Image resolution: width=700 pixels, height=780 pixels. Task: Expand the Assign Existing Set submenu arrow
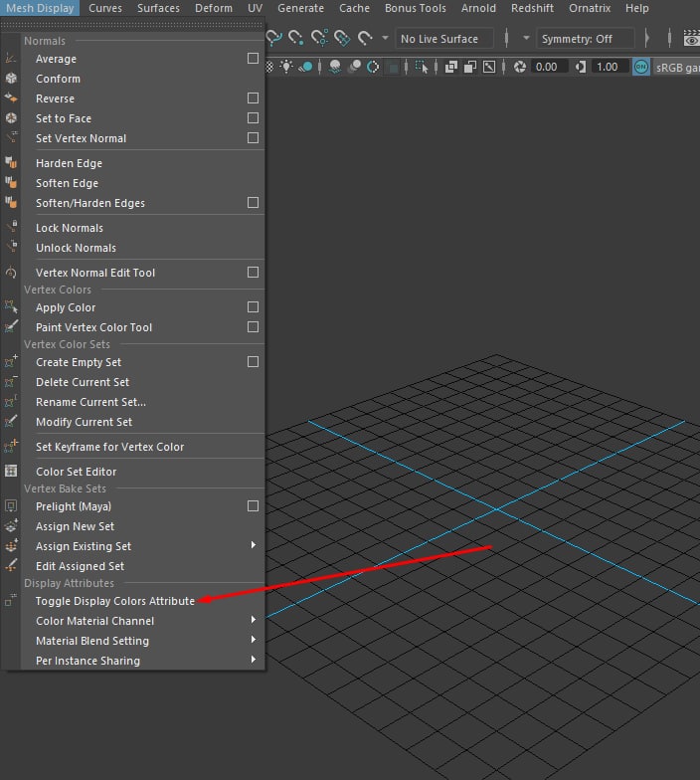coord(254,545)
